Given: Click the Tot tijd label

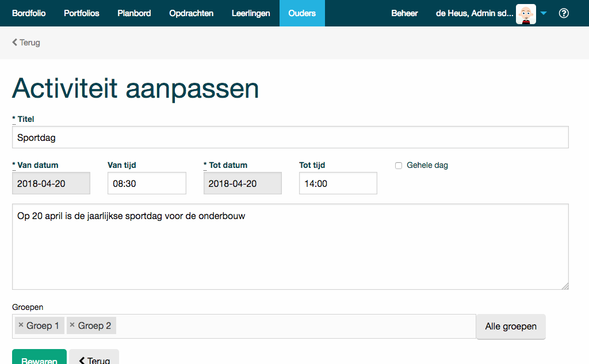Looking at the screenshot, I should [312, 165].
